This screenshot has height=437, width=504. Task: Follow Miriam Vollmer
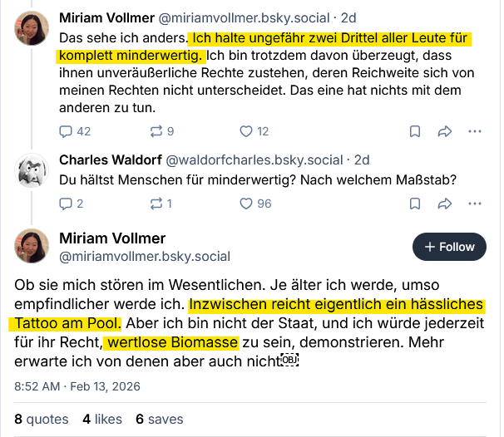coord(449,247)
